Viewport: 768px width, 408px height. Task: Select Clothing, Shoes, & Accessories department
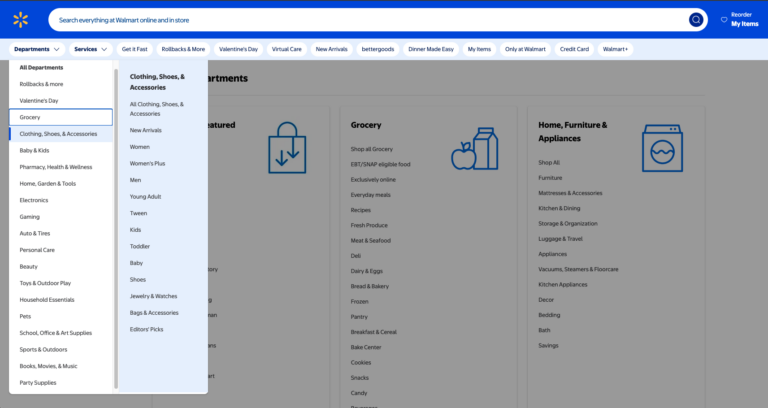(61, 134)
